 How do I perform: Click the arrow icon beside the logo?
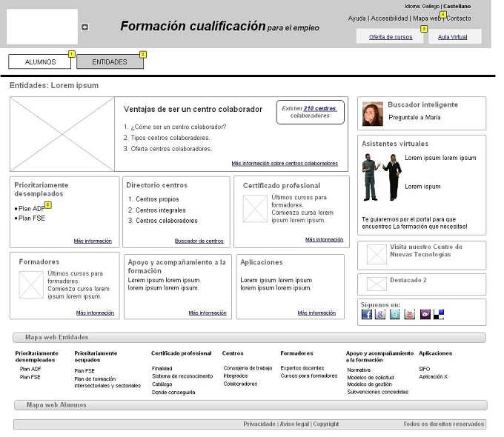[x=86, y=27]
